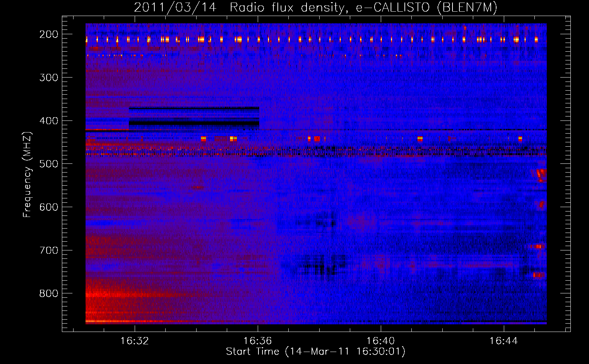The image size is (589, 364).
Task: Click the 700 frequency tick label
Action: coord(49,250)
